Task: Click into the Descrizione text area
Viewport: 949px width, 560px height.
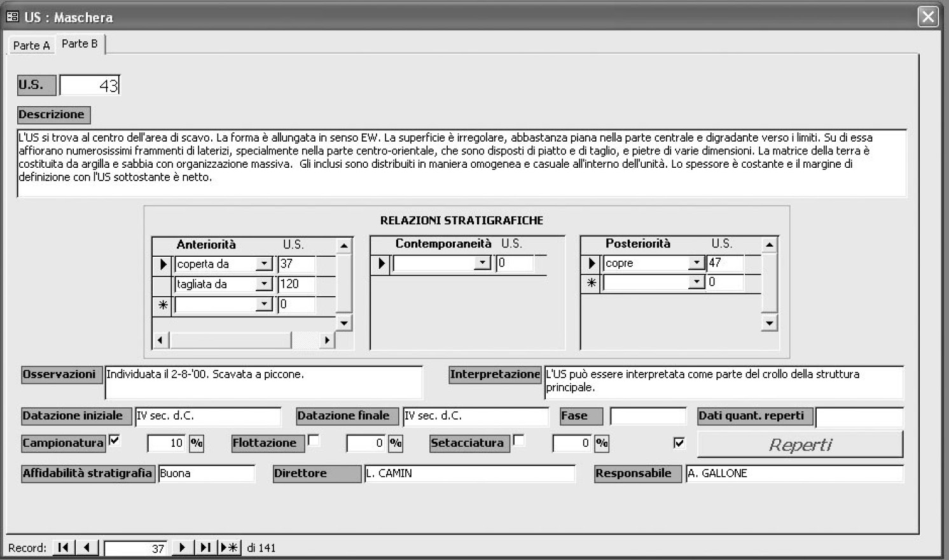Action: [x=462, y=163]
